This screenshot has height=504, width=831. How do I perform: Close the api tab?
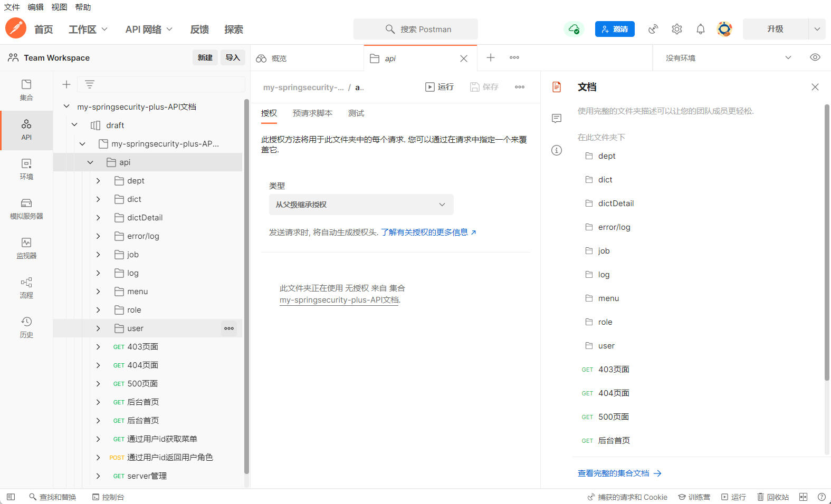tap(464, 59)
